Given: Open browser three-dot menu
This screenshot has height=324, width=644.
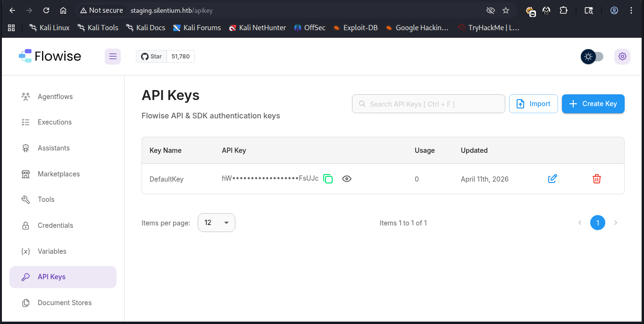Looking at the screenshot, I should tap(632, 10).
